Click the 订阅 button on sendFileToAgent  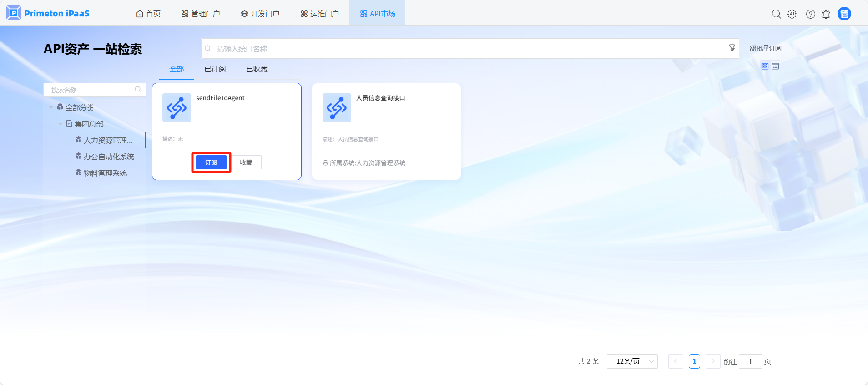(x=211, y=162)
